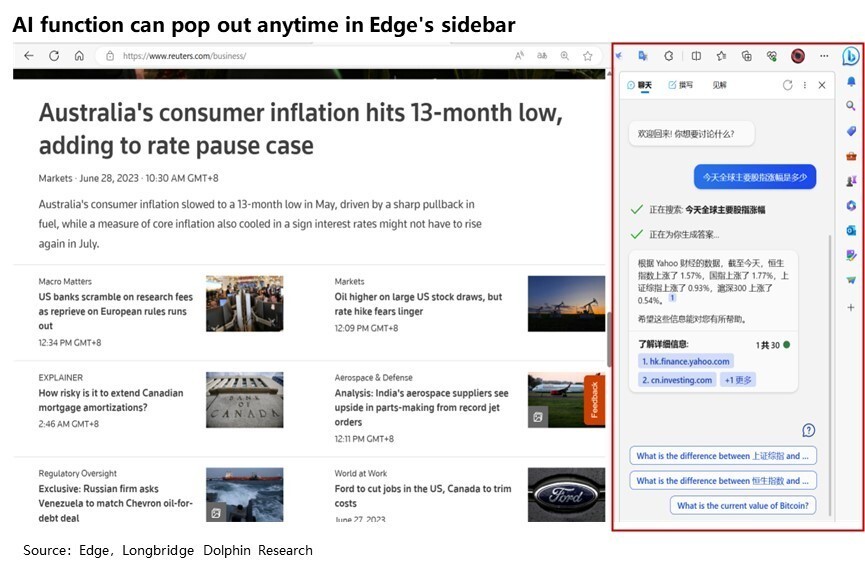Open the chat panel more options menu
Screen dimensions: 865x561
coord(805,86)
